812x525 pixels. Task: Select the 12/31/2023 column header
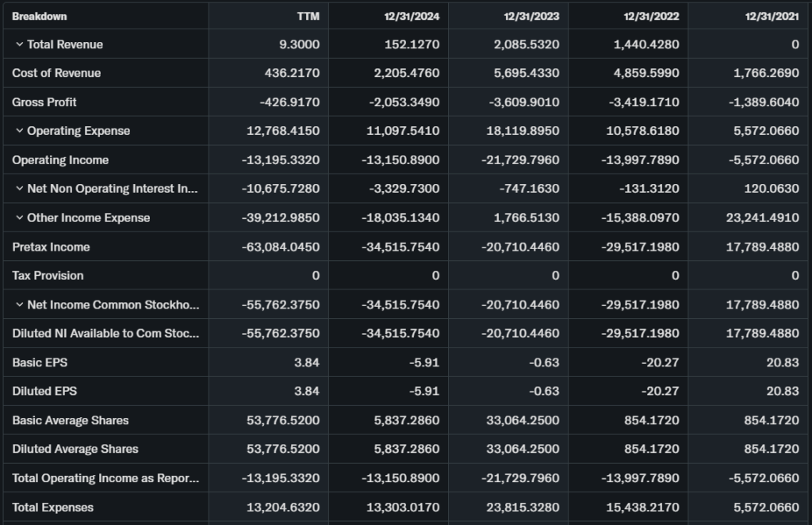[x=531, y=17]
